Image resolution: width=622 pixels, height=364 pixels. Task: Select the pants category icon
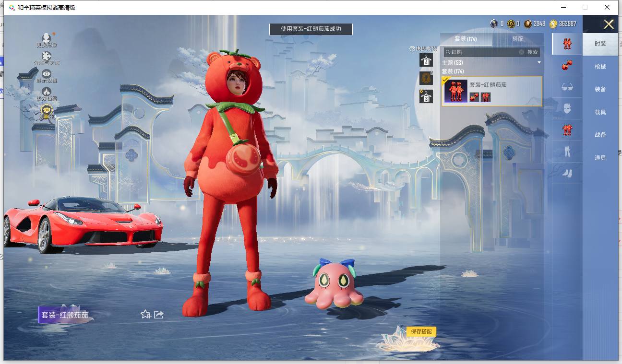tap(567, 152)
